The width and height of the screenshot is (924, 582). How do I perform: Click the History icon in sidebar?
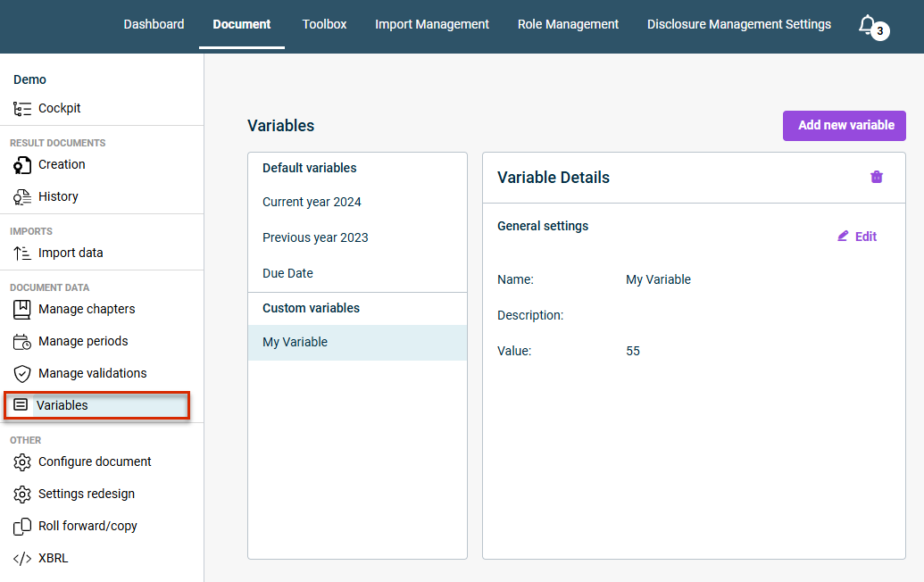[21, 196]
